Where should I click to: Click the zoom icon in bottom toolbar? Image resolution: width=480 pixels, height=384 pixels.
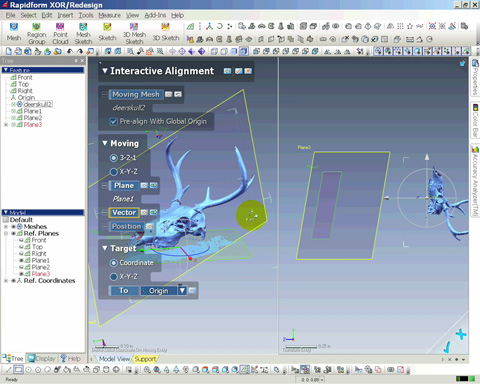coord(147,370)
